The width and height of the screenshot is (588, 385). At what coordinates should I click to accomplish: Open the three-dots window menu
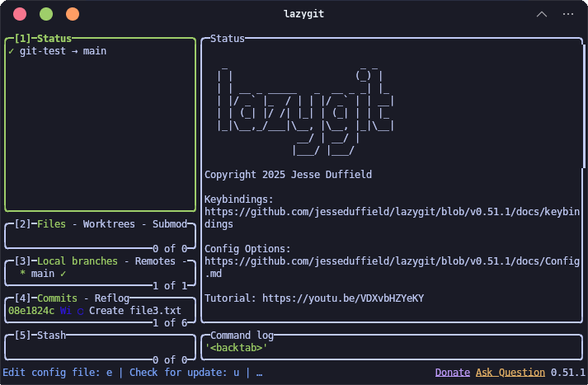(x=568, y=14)
